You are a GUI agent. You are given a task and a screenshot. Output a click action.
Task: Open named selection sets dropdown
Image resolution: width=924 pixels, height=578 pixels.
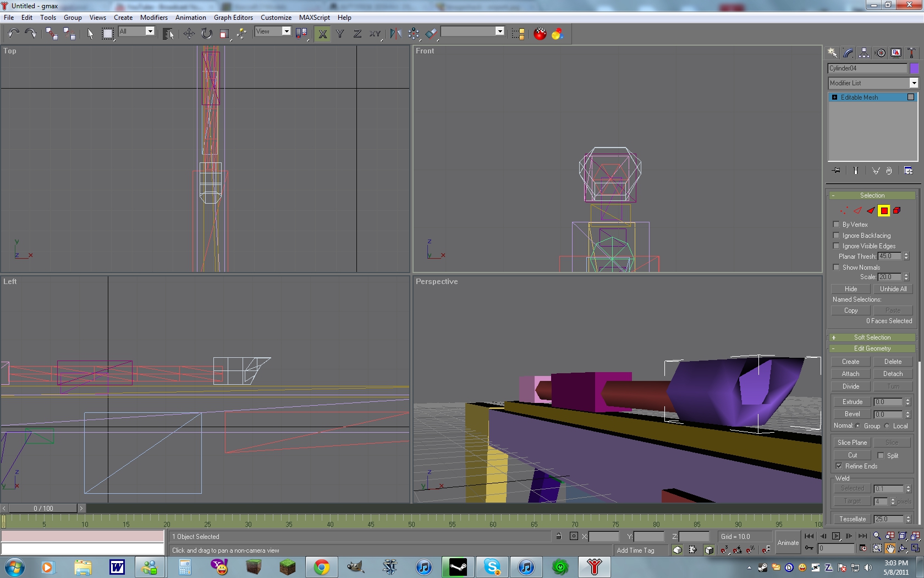[499, 31]
